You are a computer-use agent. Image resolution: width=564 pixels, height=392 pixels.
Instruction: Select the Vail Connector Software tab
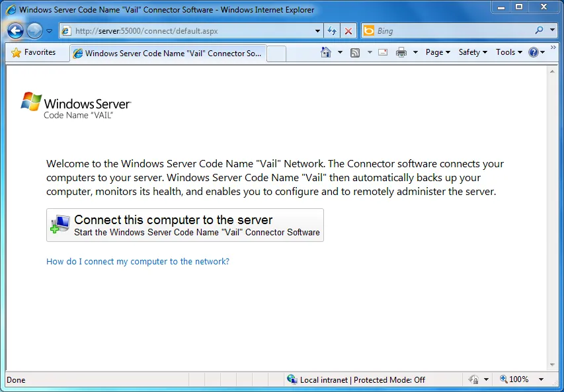pos(169,54)
